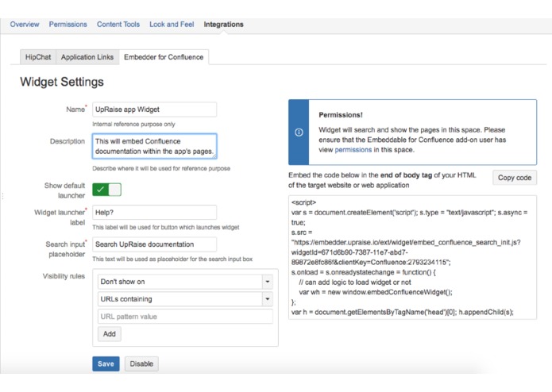Image resolution: width=552 pixels, height=392 pixels.
Task: Select the Embedder for Confluence sub-tab
Action: pos(164,57)
